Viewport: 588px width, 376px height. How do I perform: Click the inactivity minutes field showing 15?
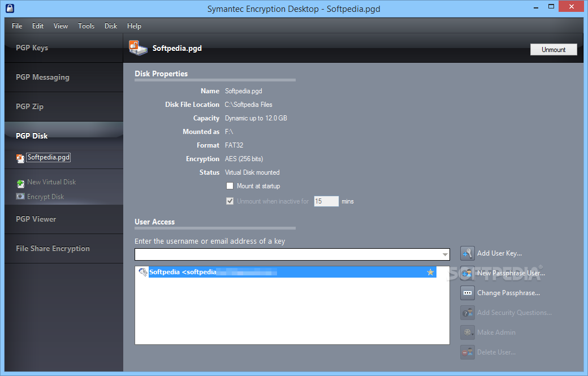[326, 201]
